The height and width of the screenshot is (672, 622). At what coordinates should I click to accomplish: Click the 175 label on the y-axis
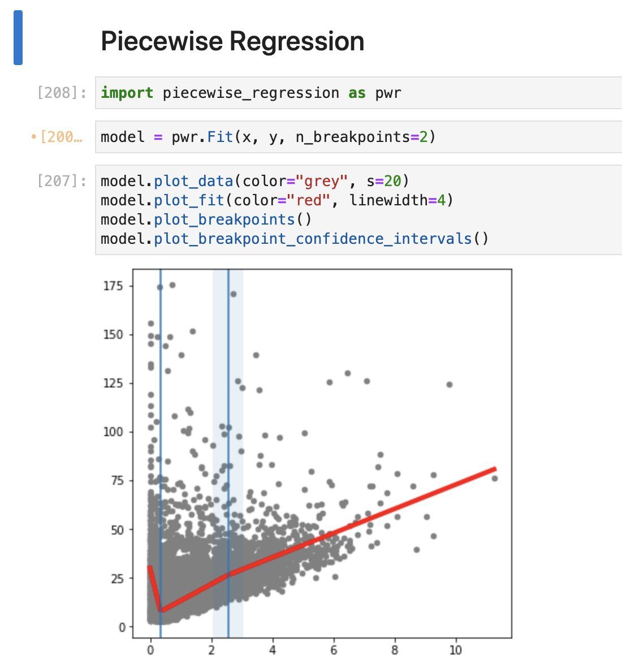click(114, 286)
